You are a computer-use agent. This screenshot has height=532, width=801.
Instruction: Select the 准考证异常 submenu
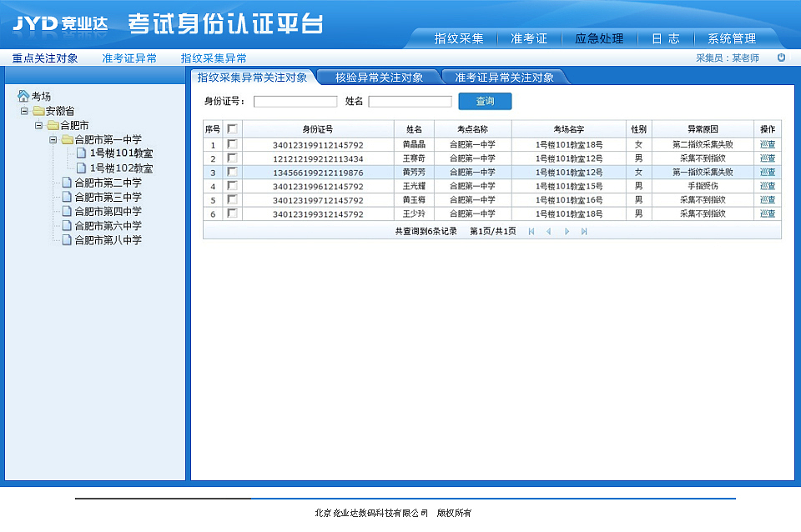129,58
